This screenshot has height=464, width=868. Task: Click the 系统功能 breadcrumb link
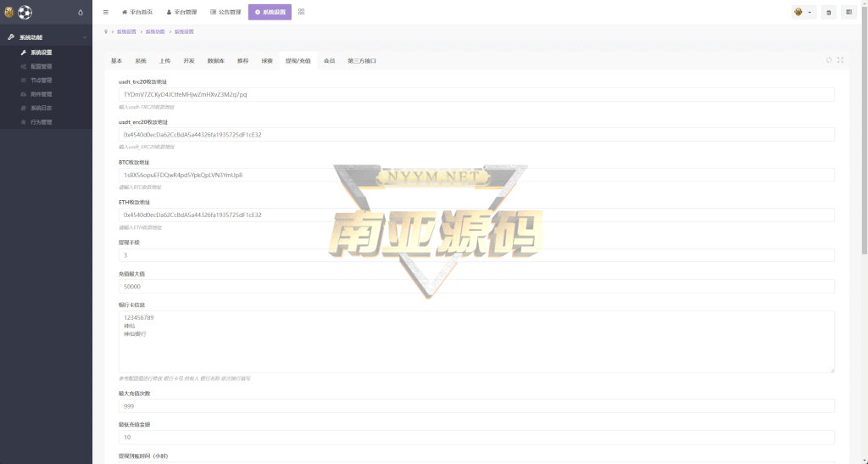pyautogui.click(x=155, y=31)
